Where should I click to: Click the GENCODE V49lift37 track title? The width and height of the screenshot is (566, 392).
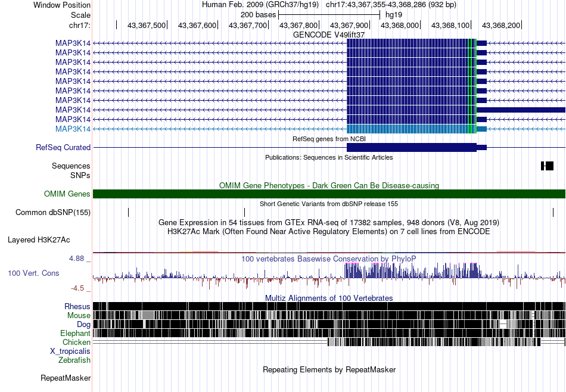[329, 35]
